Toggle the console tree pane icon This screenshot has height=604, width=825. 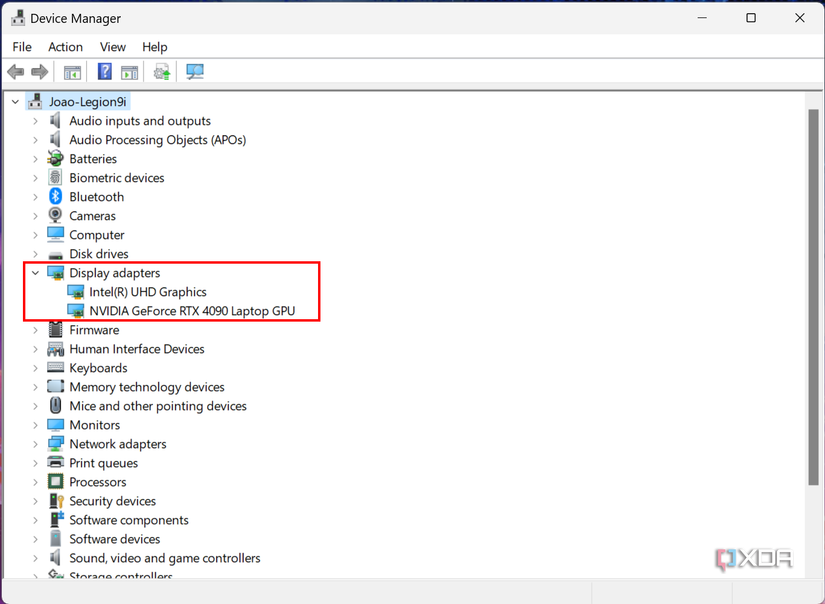coord(71,71)
